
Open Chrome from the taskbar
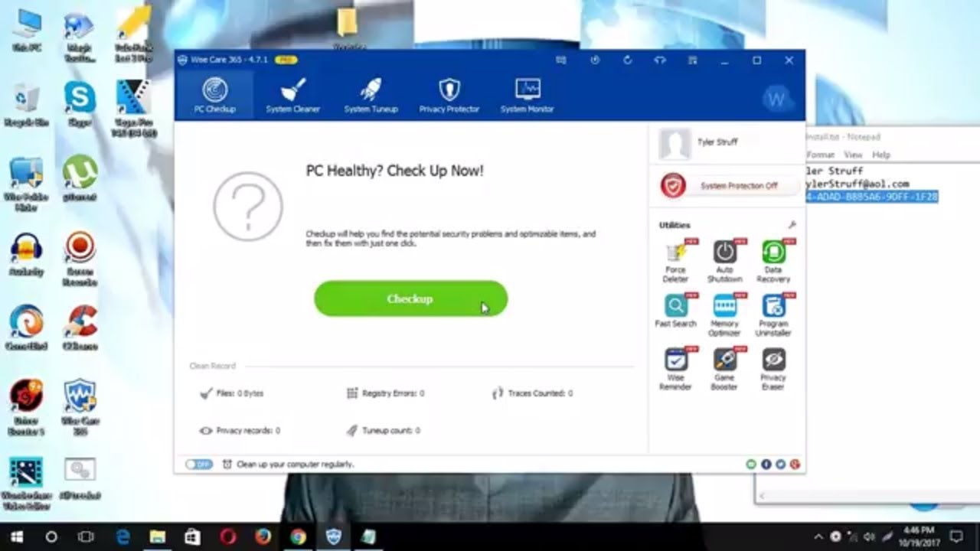pyautogui.click(x=298, y=536)
